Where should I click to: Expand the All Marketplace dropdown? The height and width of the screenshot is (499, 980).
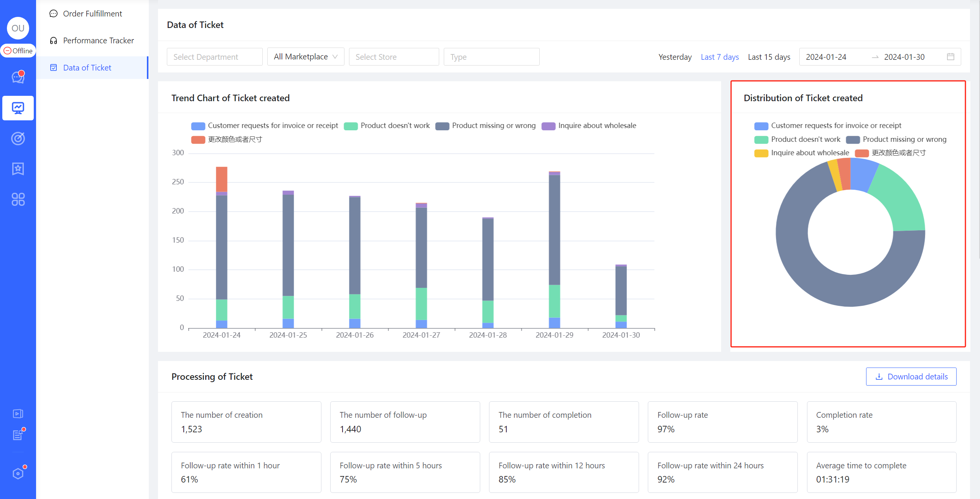[x=306, y=57]
